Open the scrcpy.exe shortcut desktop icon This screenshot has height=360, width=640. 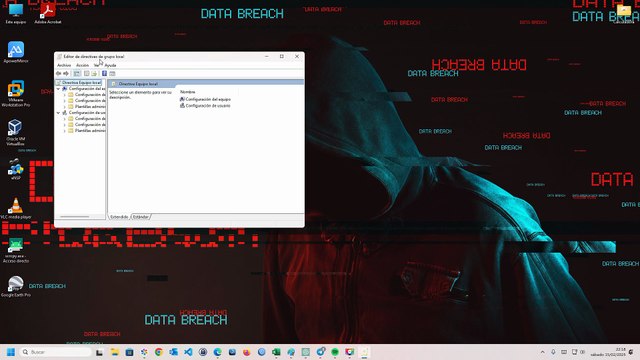(x=16, y=250)
